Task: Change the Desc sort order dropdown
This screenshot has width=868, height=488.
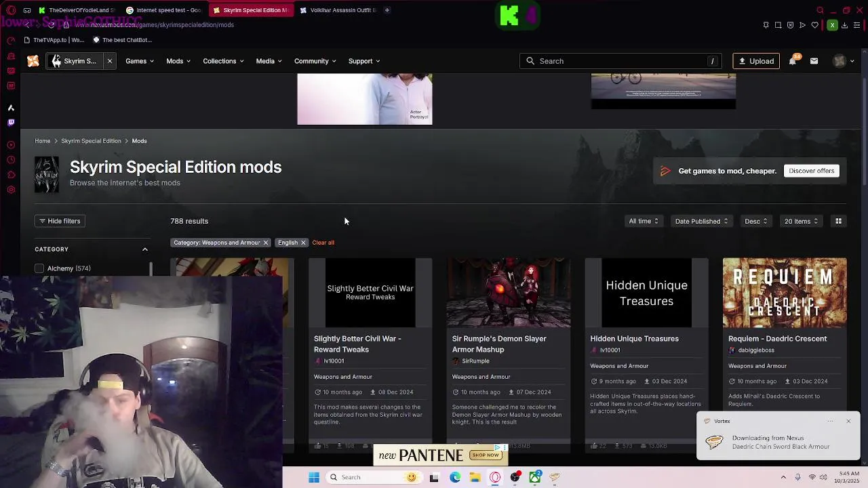Action: (x=756, y=221)
